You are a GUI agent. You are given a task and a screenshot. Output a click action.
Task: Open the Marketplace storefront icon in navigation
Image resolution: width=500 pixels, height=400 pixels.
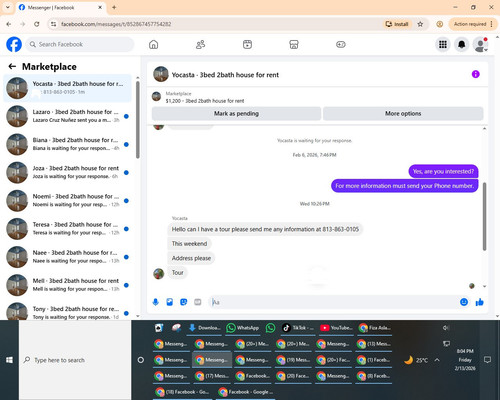294,44
